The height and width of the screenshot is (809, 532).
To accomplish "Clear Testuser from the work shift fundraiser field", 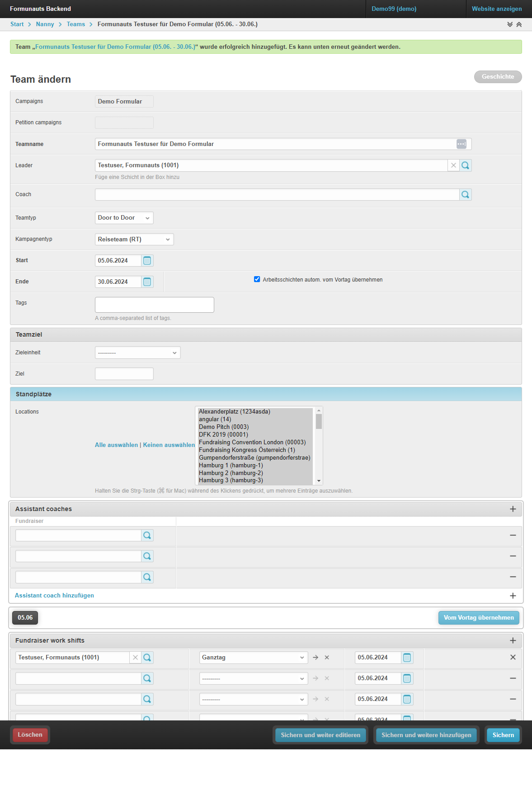I will (x=135, y=658).
